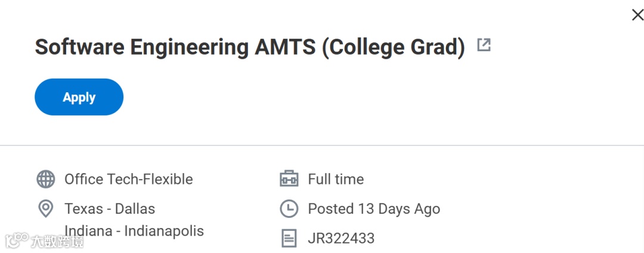
Task: Click the 'Texas - Dallas' location
Action: pyautogui.click(x=110, y=209)
